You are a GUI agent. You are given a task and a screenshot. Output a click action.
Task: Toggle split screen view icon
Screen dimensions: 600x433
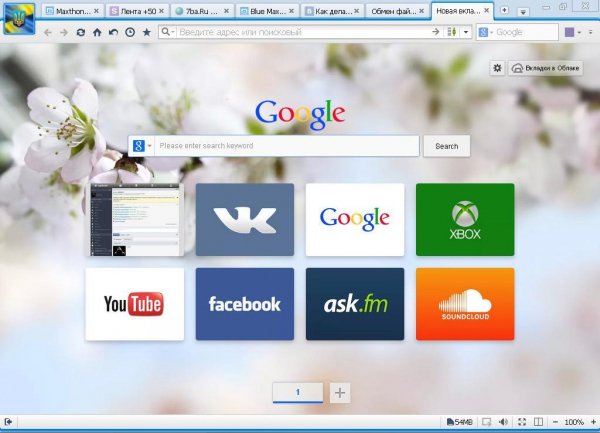[538, 422]
